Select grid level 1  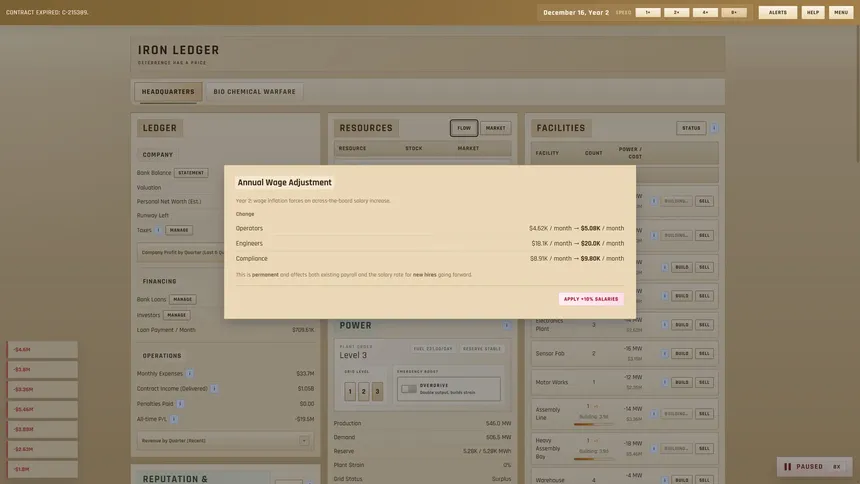click(x=350, y=391)
